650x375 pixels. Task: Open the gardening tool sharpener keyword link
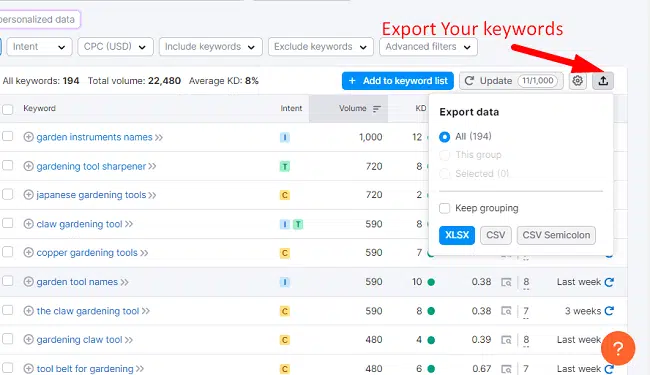pyautogui.click(x=91, y=166)
